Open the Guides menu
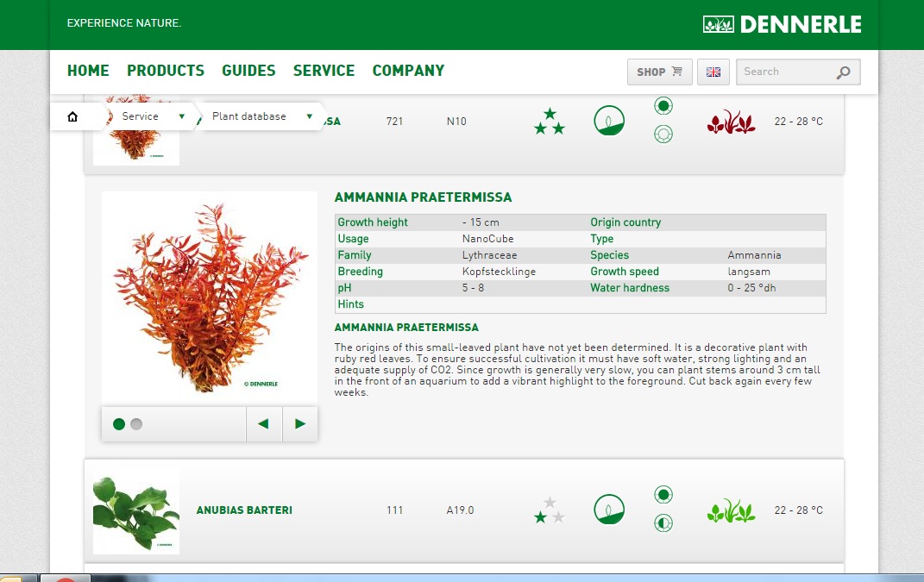The width and height of the screenshot is (924, 582). (x=248, y=71)
